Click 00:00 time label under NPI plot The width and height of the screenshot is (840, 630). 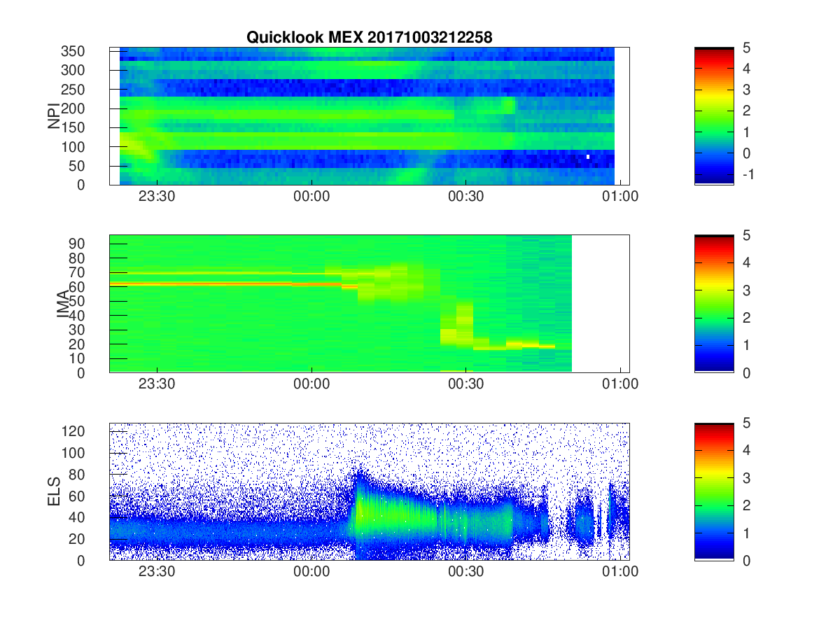tap(311, 197)
